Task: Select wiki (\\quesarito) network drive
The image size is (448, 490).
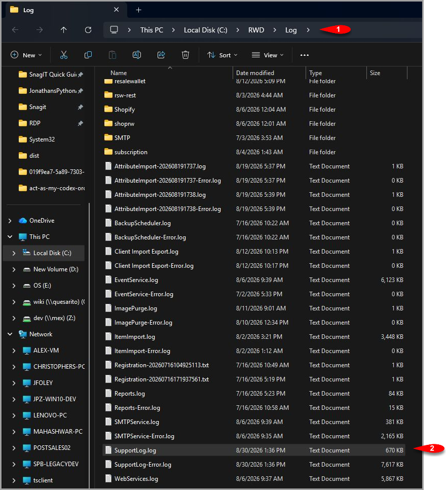Action: 53,302
